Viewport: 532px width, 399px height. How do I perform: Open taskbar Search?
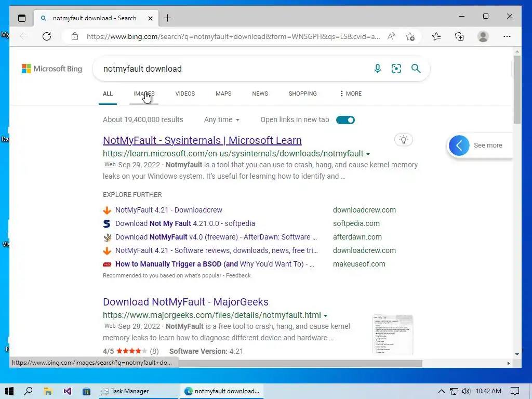(x=28, y=391)
